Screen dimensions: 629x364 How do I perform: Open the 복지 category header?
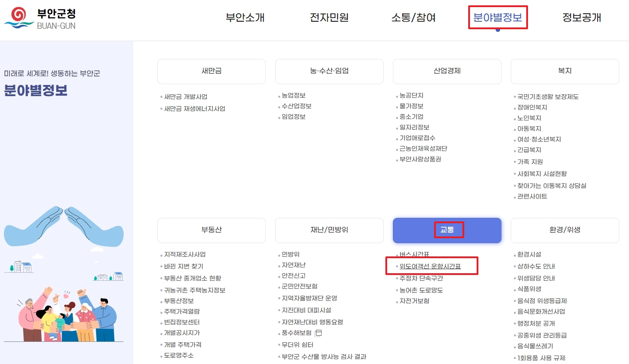(x=564, y=71)
